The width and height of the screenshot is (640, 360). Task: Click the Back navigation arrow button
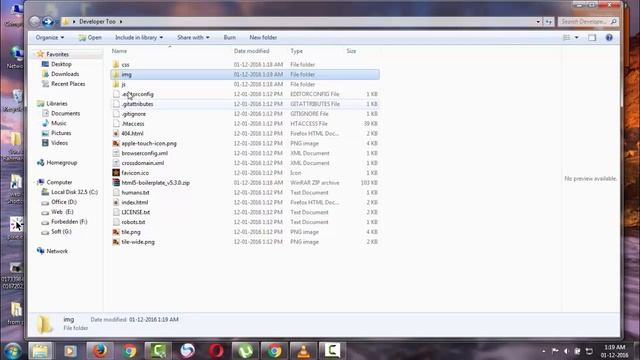[35, 21]
